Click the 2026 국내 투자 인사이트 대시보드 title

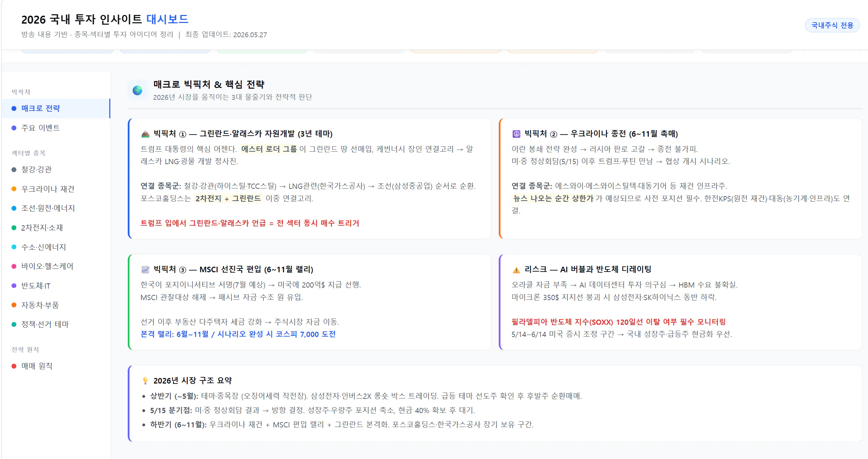click(105, 19)
